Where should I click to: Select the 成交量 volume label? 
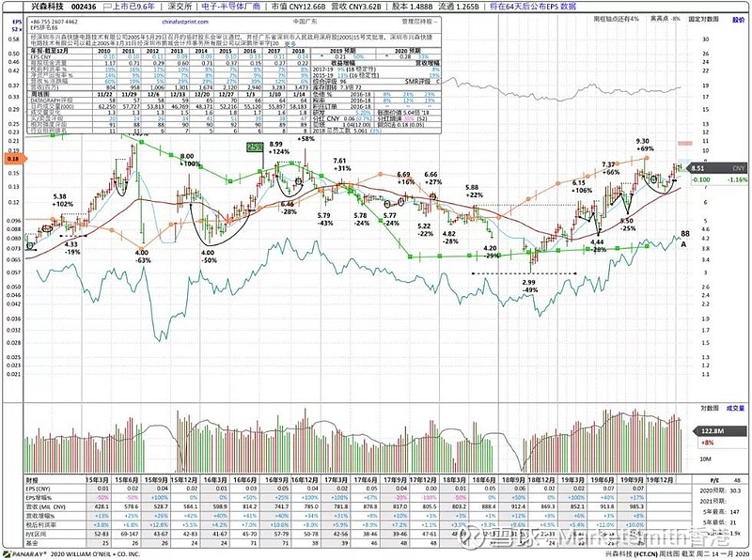736,408
